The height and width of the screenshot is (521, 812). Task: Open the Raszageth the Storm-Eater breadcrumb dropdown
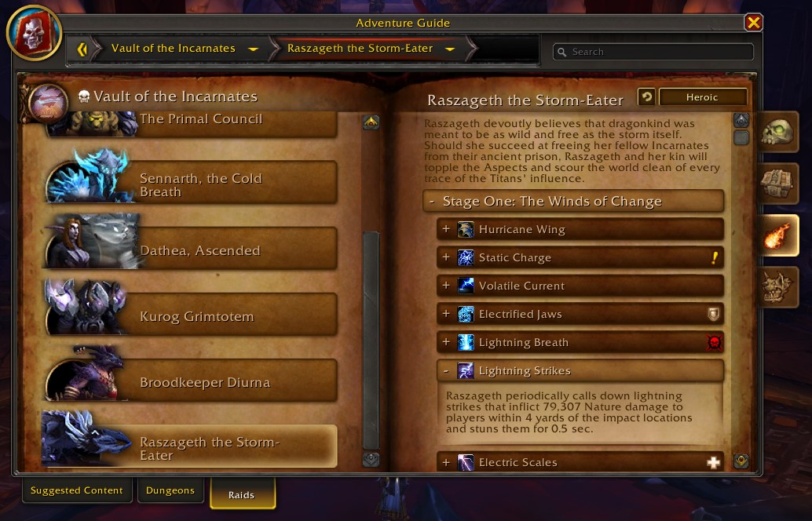[x=449, y=49]
